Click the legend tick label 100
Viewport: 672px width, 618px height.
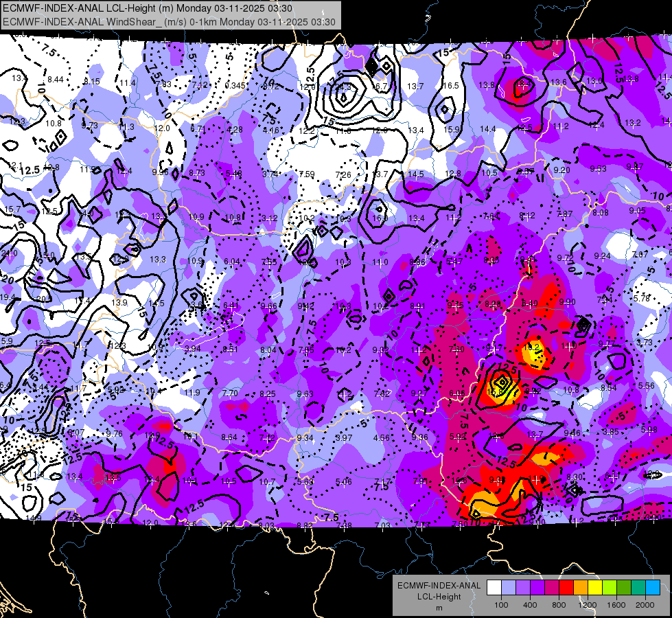click(501, 605)
